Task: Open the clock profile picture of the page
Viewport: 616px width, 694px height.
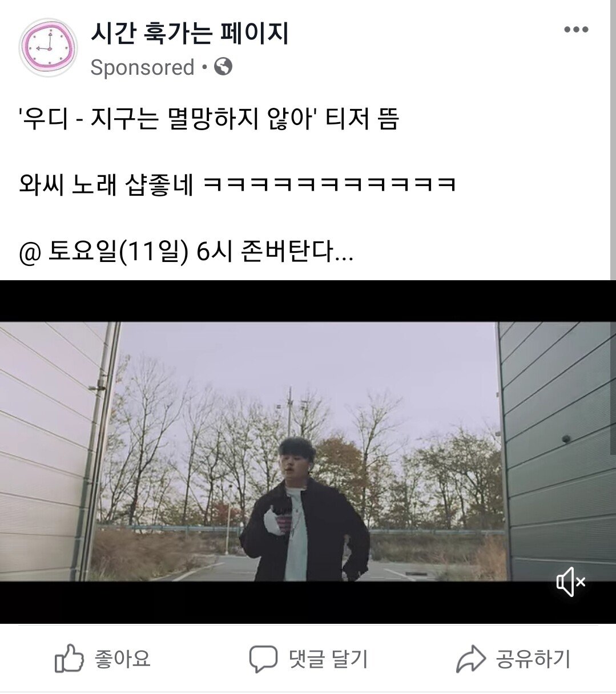Action: [48, 48]
